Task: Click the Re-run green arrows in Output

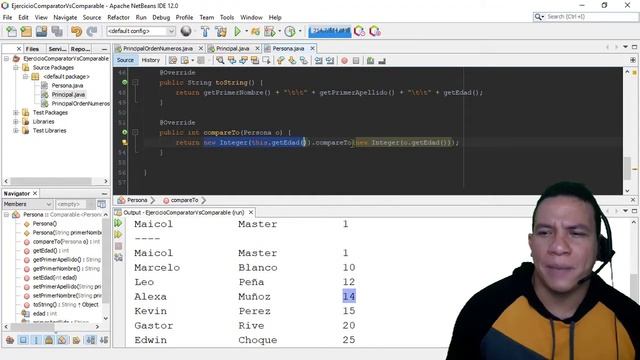Action: [x=118, y=223]
